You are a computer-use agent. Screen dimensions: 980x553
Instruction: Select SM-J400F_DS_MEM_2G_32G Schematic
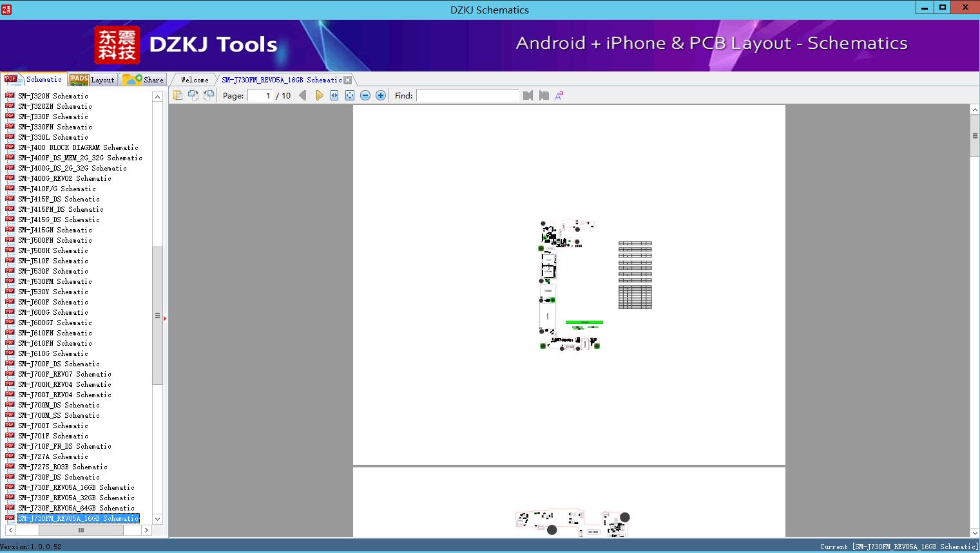click(x=80, y=158)
